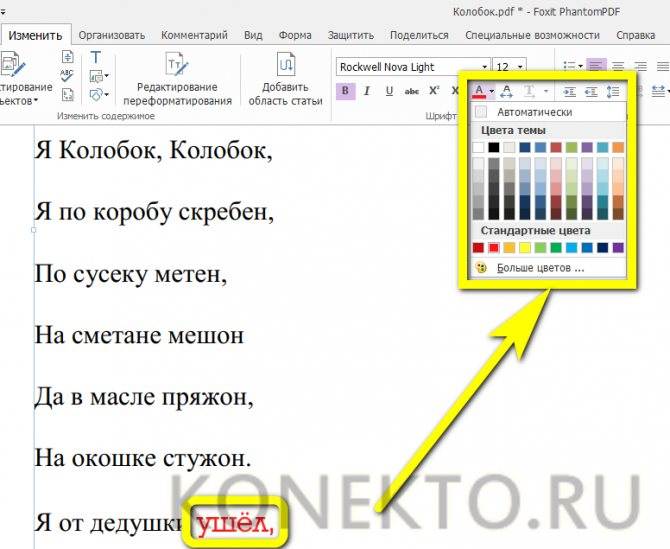Click the red word 'ушёл,'
This screenshot has height=549, width=670.
pyautogui.click(x=235, y=522)
